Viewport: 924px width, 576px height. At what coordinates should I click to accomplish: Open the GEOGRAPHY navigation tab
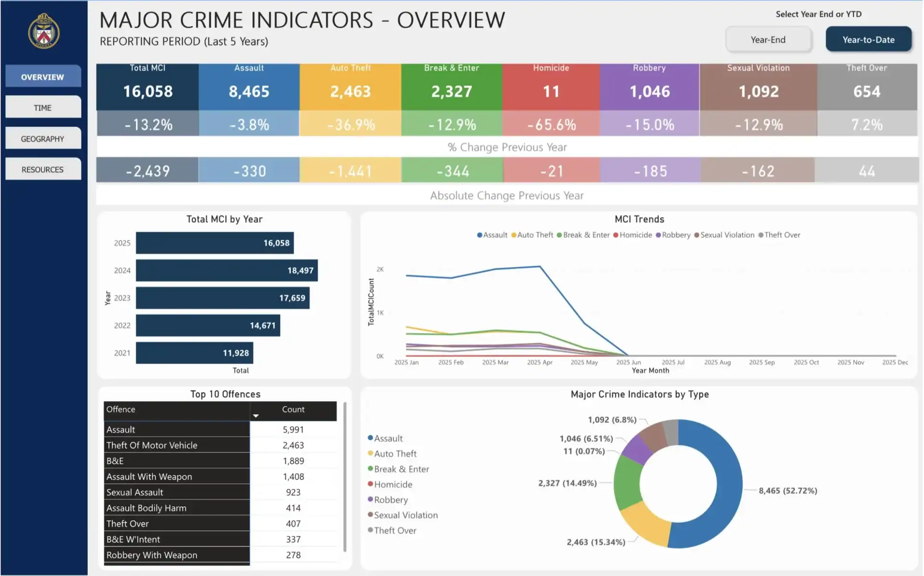pyautogui.click(x=43, y=139)
